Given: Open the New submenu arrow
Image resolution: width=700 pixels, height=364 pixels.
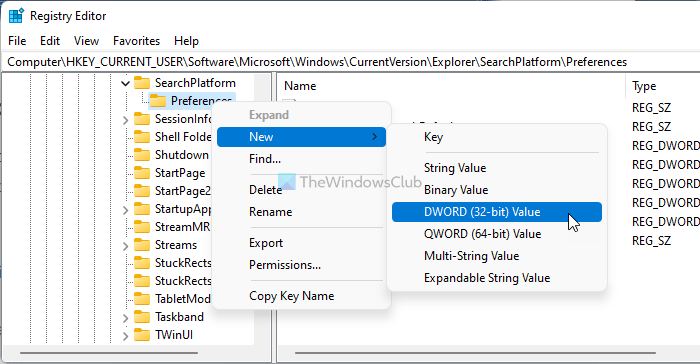Looking at the screenshot, I should point(375,137).
